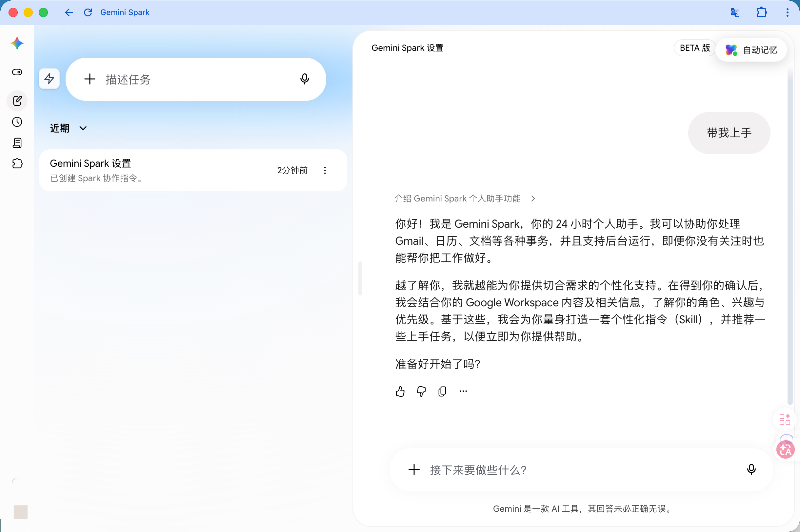
Task: Open the Gemini Spark 设置 task card
Action: click(x=193, y=170)
